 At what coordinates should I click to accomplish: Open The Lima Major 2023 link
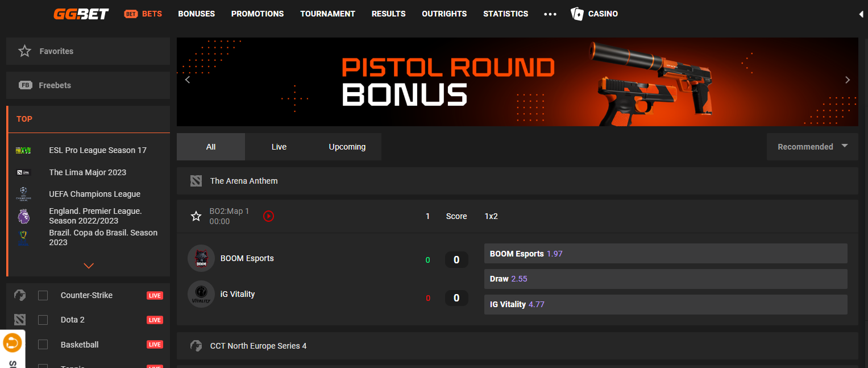tap(88, 172)
